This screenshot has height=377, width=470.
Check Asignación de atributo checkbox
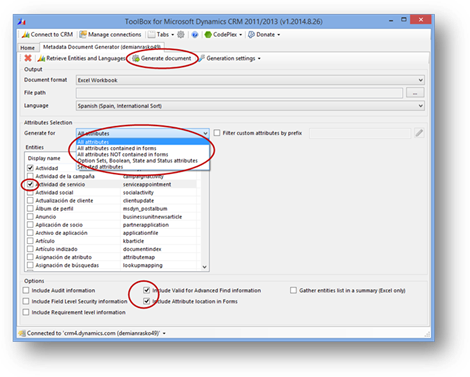pos(30,257)
